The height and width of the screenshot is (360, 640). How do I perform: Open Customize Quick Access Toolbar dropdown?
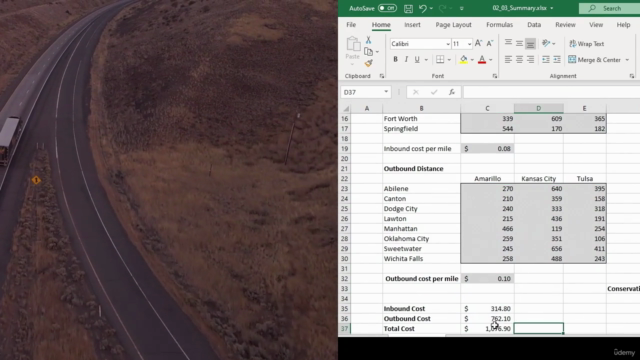tap(462, 9)
